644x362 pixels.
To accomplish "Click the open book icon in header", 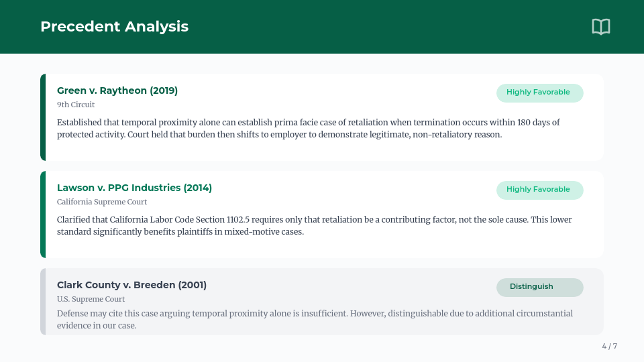I will [600, 27].
